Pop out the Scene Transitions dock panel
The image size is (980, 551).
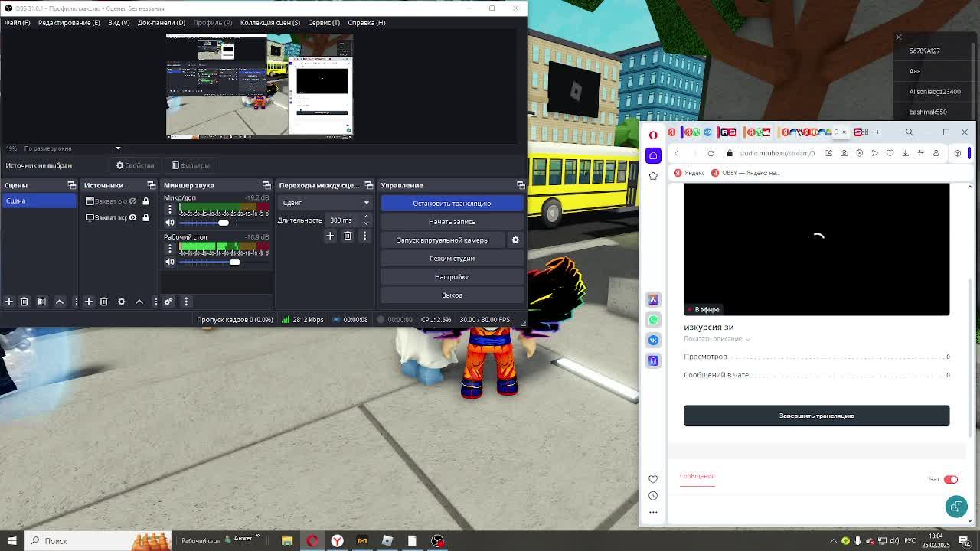[368, 185]
